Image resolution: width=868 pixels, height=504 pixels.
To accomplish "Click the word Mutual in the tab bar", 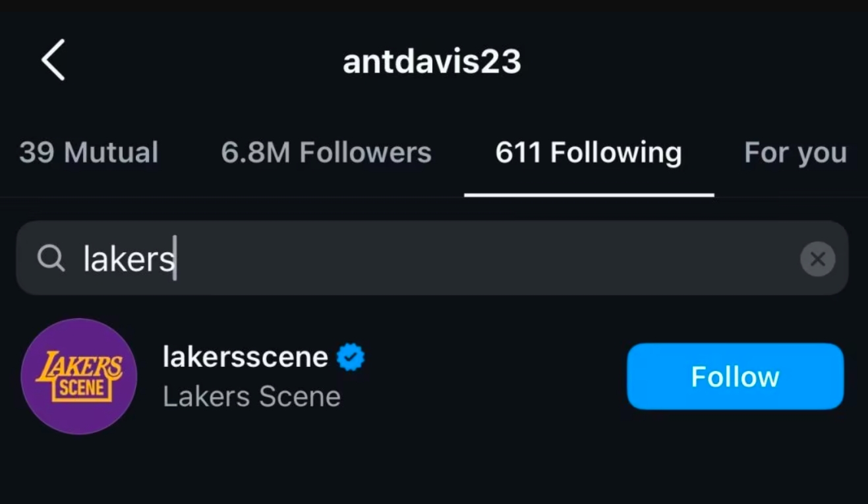I will pos(111,153).
